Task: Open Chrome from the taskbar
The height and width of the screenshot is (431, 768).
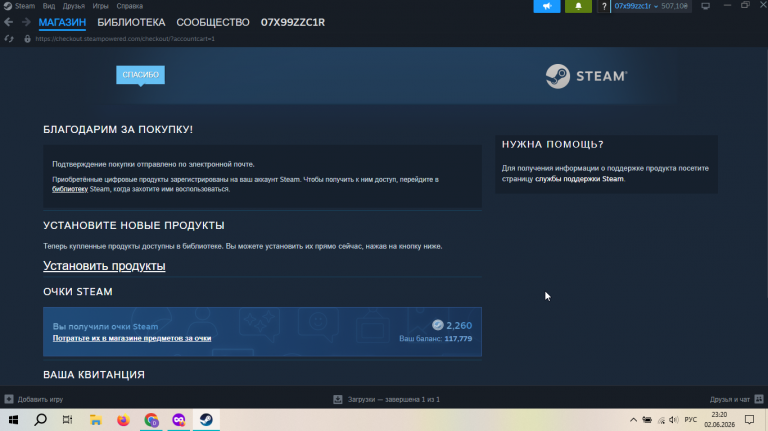Action: [151, 420]
